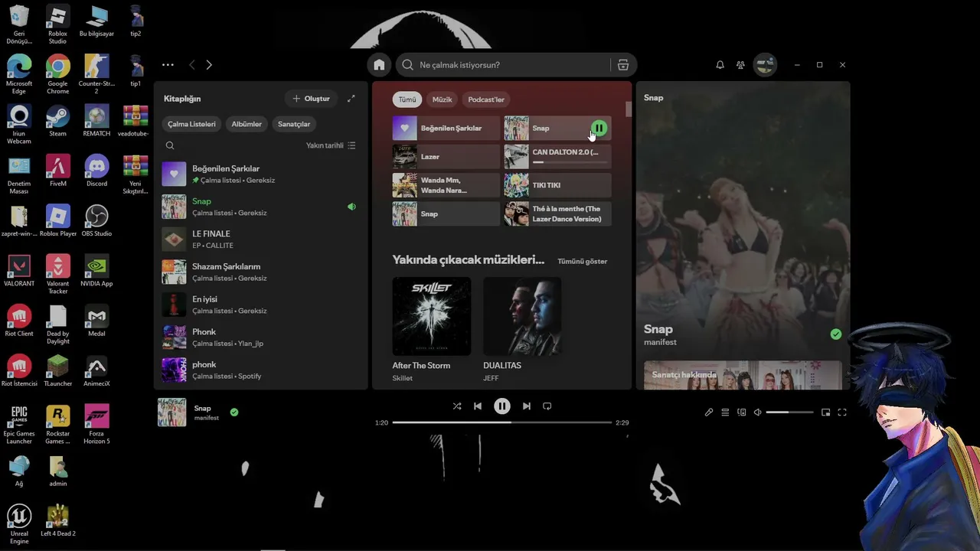Screen dimensions: 980x551
Task: Filter library by 'Sanatçılar'
Action: (x=294, y=124)
